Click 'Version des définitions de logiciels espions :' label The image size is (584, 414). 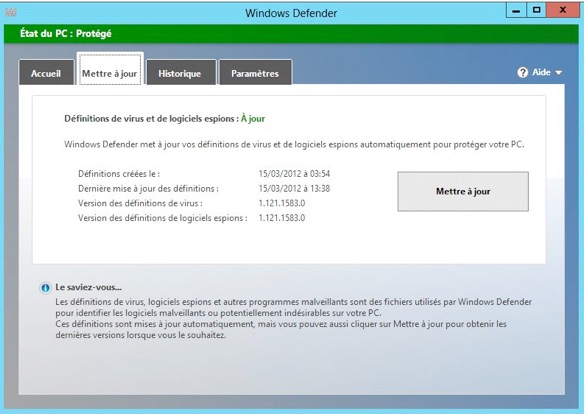[x=163, y=218]
